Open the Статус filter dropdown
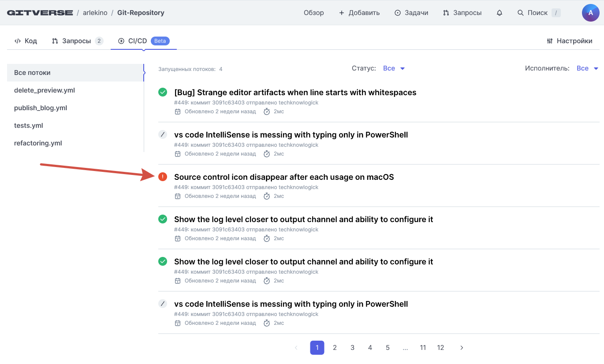Screen dimensions: 604x364 click(x=394, y=68)
